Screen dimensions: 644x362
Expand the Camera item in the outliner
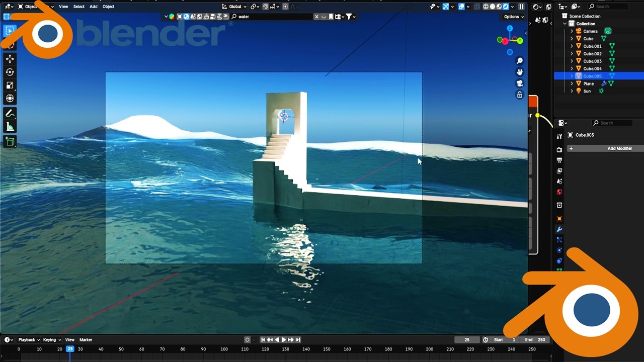[572, 31]
